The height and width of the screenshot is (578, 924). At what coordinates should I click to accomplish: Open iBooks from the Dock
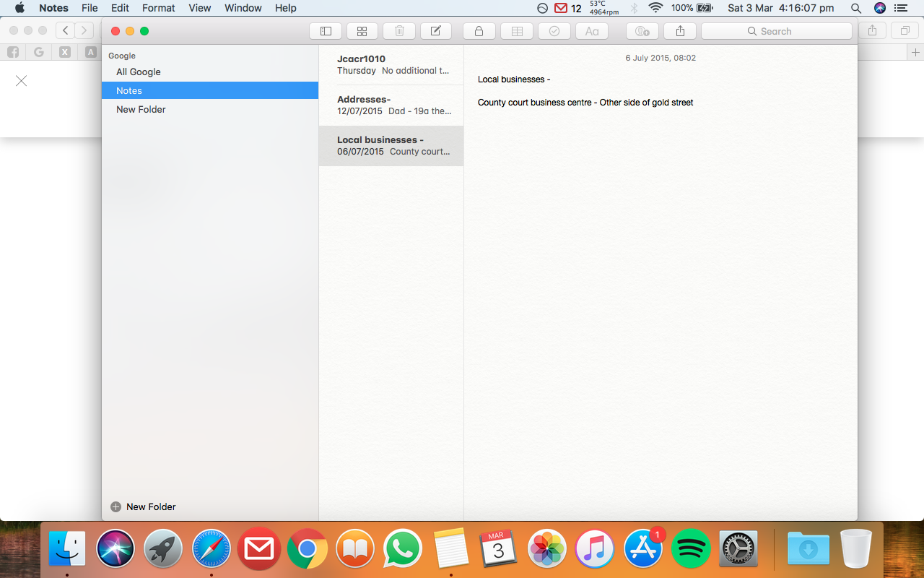(354, 548)
